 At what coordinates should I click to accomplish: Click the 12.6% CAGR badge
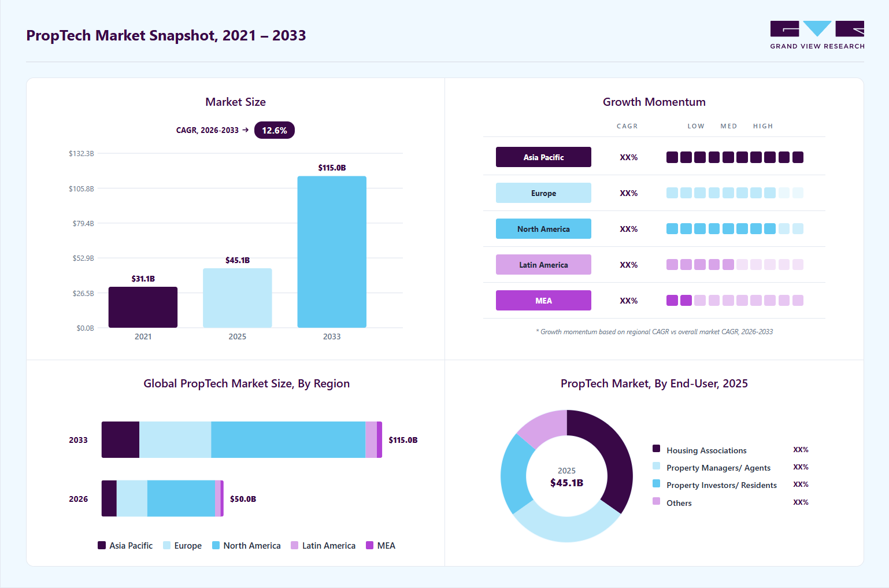point(275,130)
